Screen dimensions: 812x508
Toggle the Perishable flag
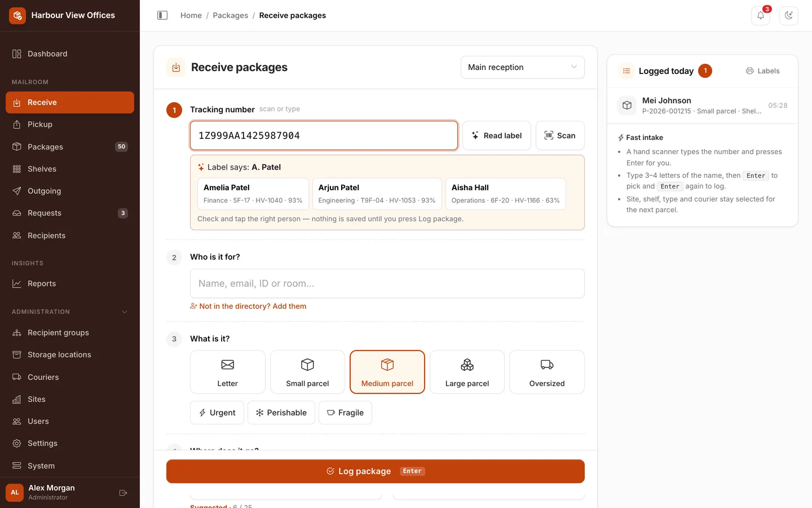(281, 413)
